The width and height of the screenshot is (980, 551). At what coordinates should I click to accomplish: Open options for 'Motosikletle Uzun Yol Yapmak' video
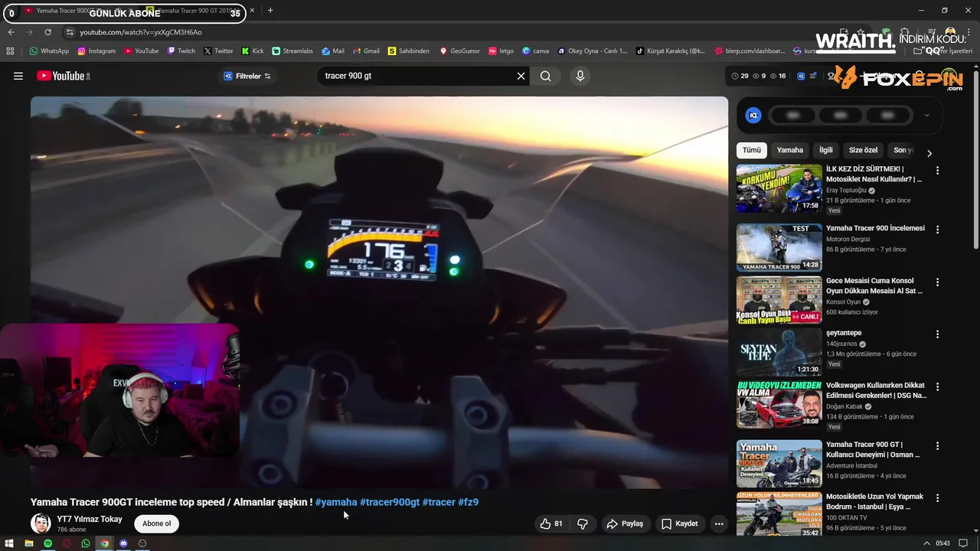[937, 498]
